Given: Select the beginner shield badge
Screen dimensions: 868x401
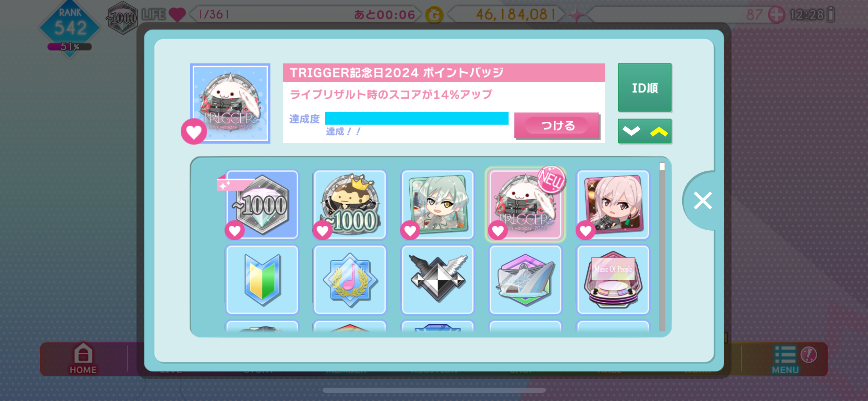Looking at the screenshot, I should coord(262,280).
